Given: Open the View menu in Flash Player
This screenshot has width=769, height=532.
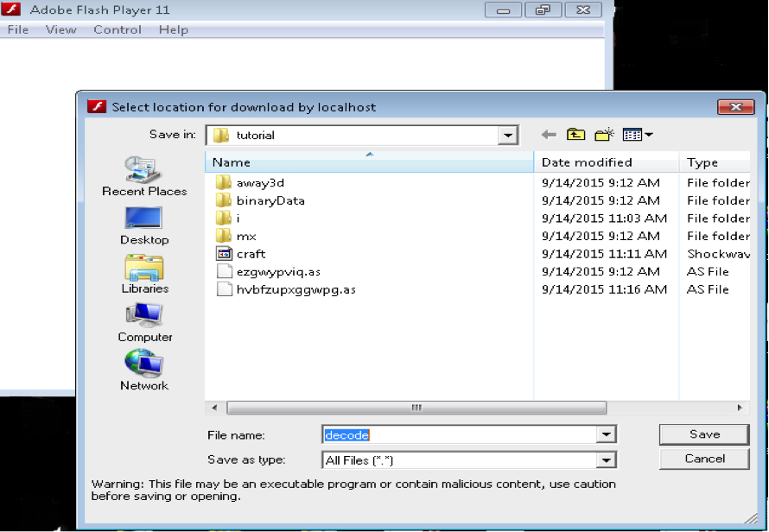Looking at the screenshot, I should (x=60, y=30).
